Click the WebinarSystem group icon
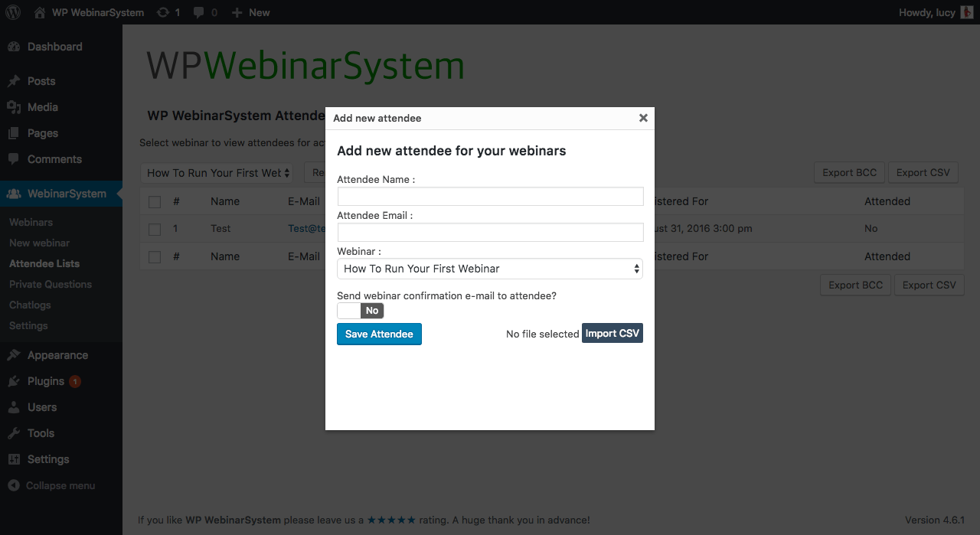The height and width of the screenshot is (535, 980). [x=14, y=194]
